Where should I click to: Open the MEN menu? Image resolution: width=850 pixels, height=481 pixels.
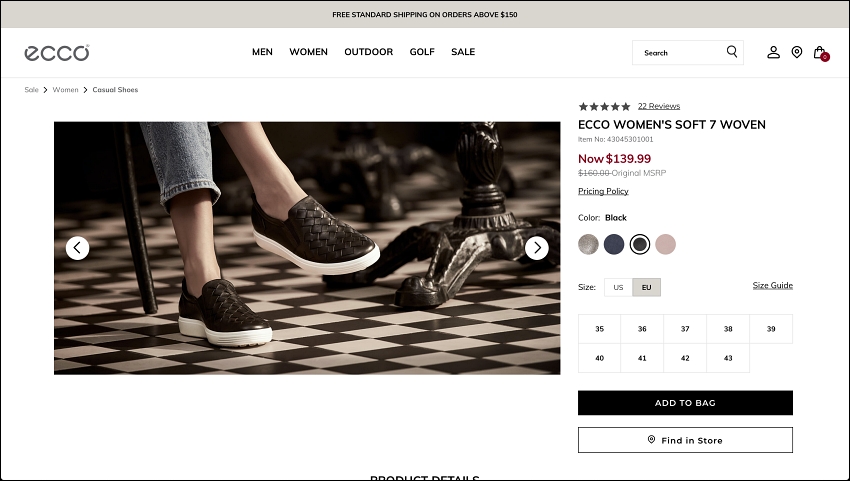[x=262, y=52]
